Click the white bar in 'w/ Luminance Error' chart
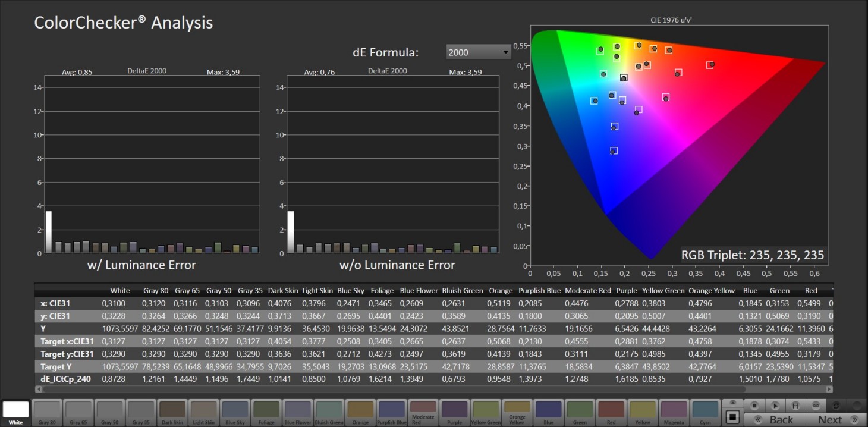The image size is (868, 427). click(x=48, y=232)
